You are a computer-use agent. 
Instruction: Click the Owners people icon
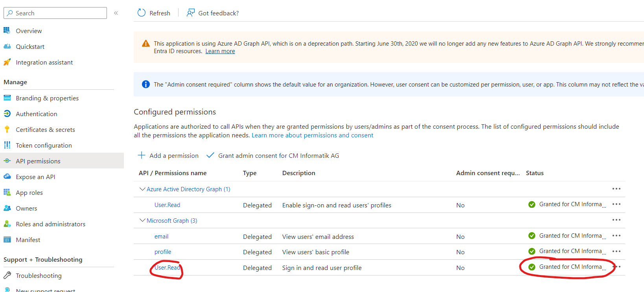(7, 208)
